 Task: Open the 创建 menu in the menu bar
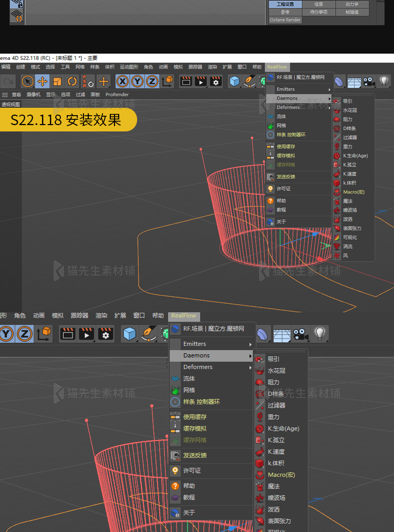[x=20, y=67]
